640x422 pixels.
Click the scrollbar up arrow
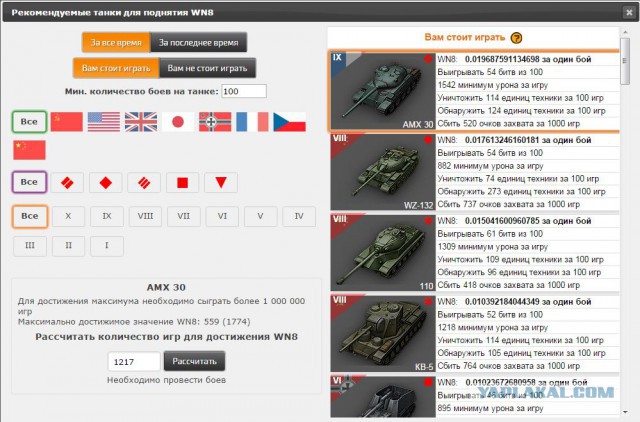pos(625,32)
